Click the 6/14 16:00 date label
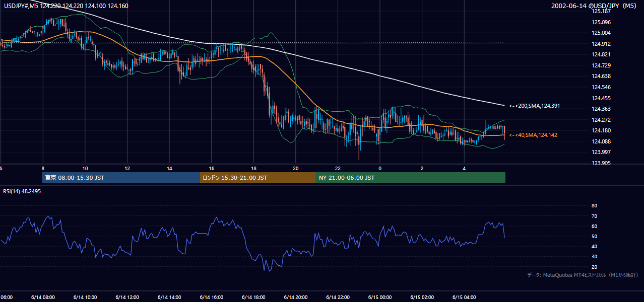 click(211, 297)
